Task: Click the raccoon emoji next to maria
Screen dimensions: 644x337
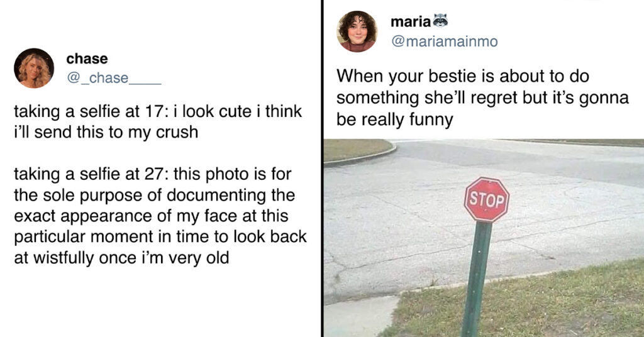Action: pyautogui.click(x=440, y=20)
